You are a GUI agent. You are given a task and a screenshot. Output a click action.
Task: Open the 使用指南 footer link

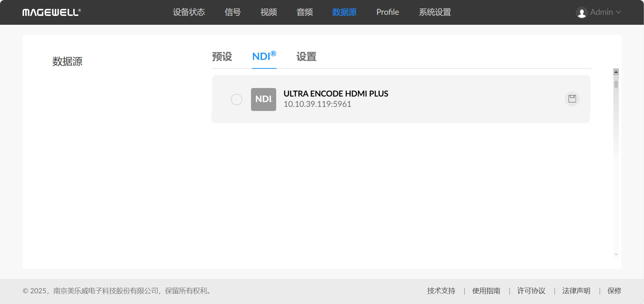(486, 291)
